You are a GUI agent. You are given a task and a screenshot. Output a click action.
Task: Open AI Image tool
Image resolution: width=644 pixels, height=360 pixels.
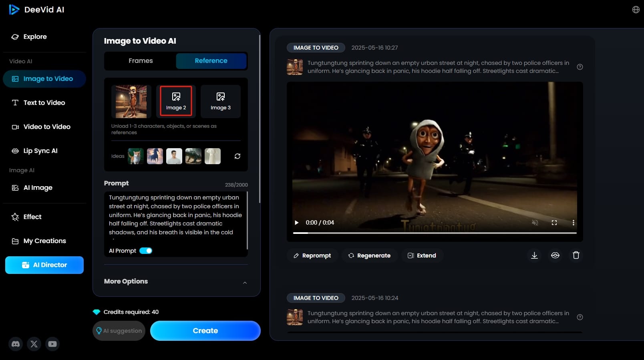pos(32,187)
